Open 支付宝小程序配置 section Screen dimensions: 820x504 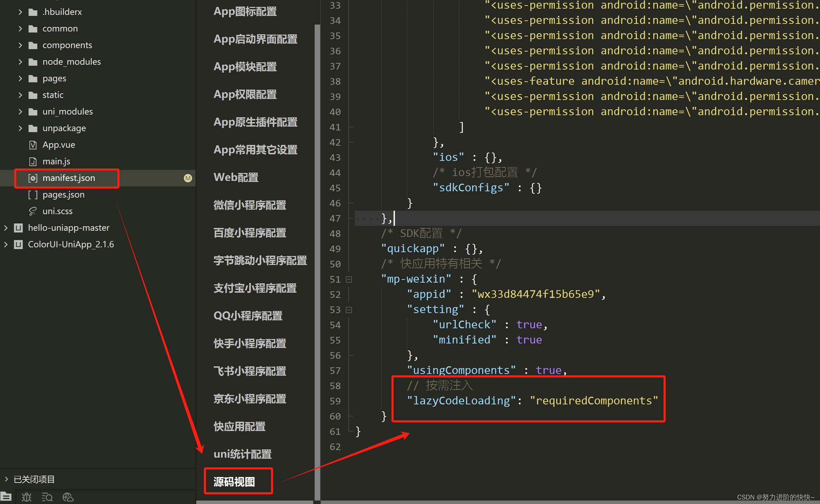click(x=255, y=288)
